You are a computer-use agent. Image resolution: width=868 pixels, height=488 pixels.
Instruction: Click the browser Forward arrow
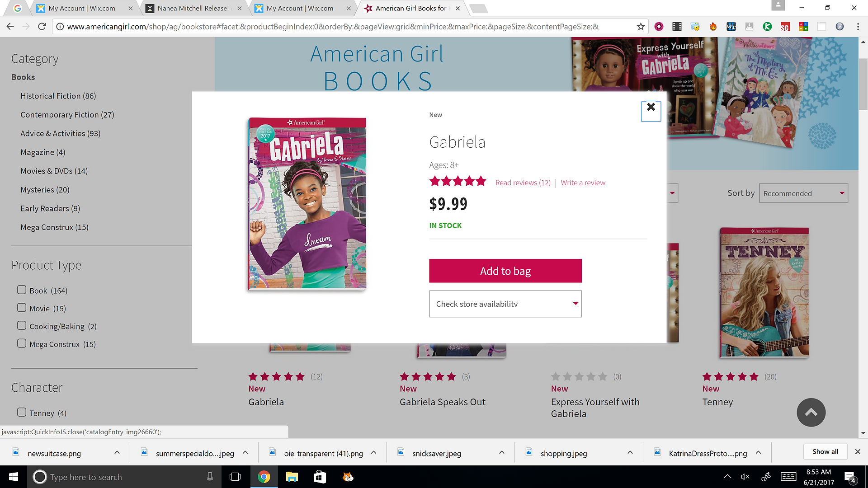26,27
